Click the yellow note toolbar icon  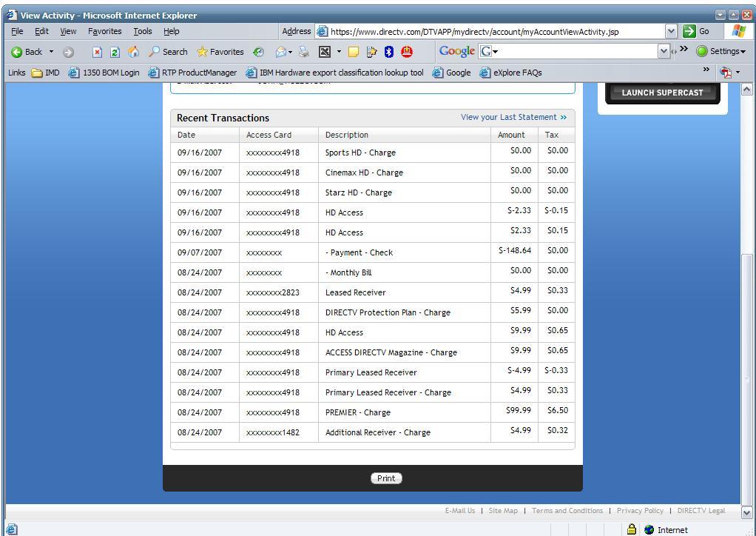354,52
